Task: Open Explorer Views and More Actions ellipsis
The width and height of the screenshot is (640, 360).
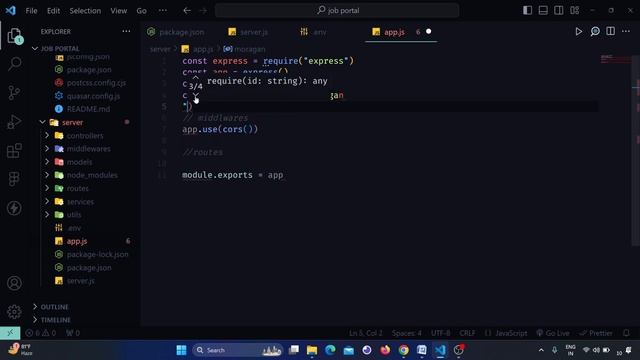Action: (126, 31)
